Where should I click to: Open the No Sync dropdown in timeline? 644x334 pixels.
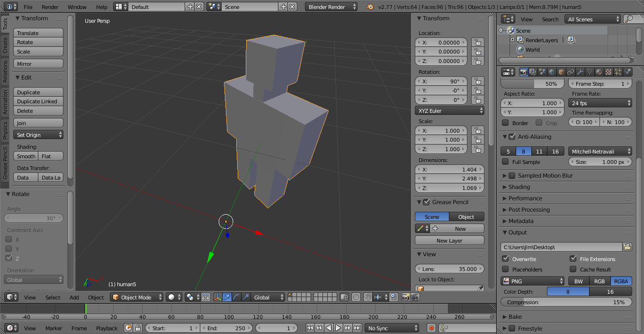392,328
